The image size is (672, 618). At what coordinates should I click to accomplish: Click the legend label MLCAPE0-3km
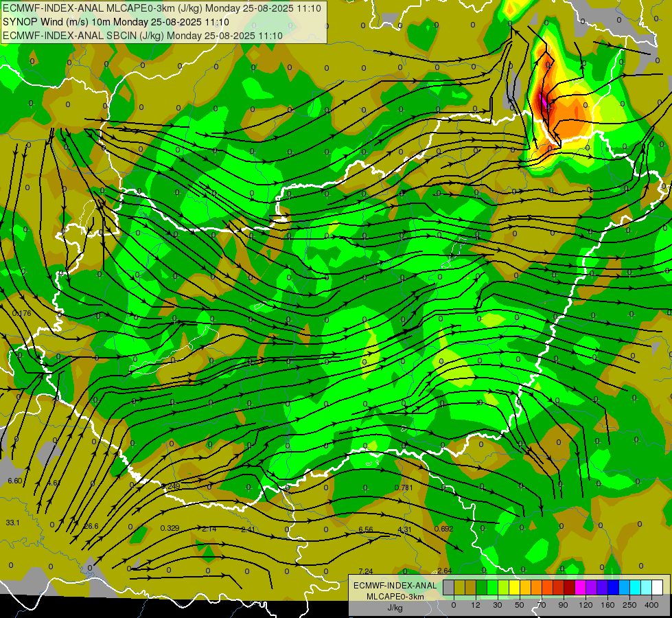(395, 597)
